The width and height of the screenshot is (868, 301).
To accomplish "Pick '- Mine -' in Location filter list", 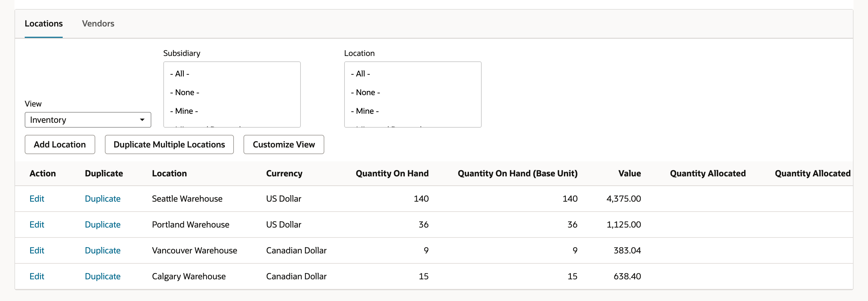I will point(365,111).
